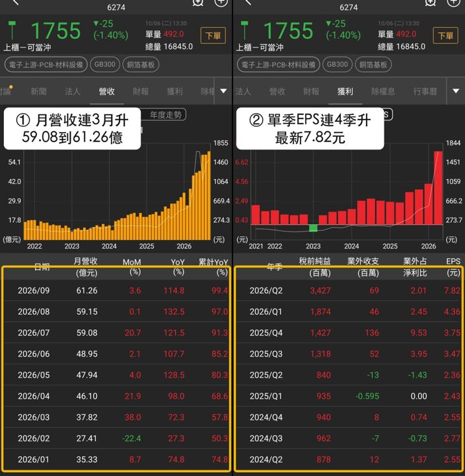
Task: Open the GB300 tag on left screen
Action: (x=105, y=65)
